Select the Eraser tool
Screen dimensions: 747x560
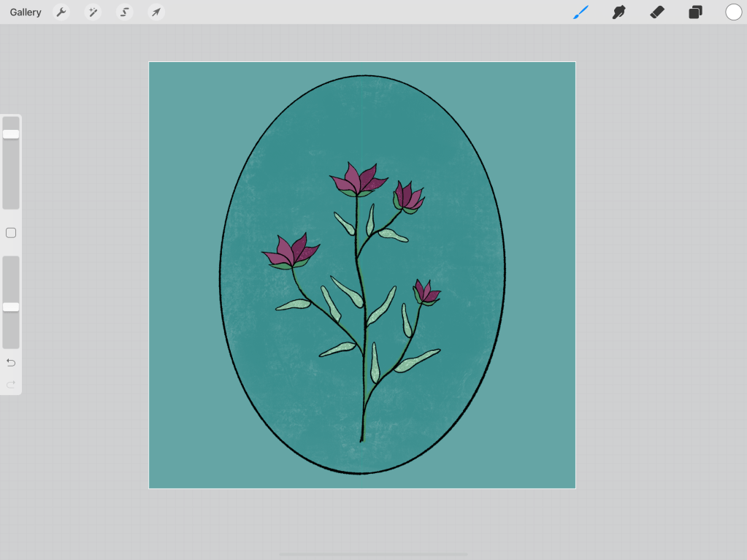(x=657, y=12)
